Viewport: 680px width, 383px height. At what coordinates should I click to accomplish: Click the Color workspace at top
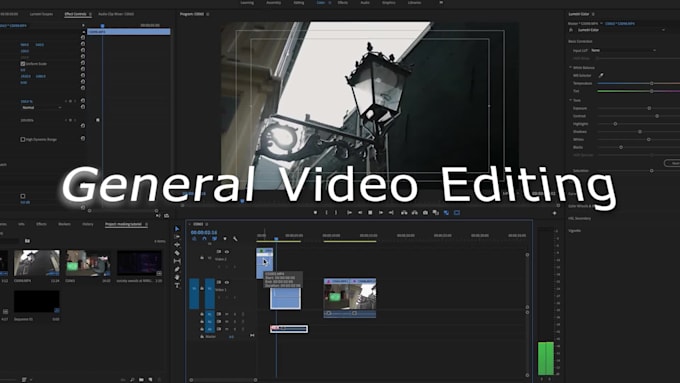click(x=320, y=3)
